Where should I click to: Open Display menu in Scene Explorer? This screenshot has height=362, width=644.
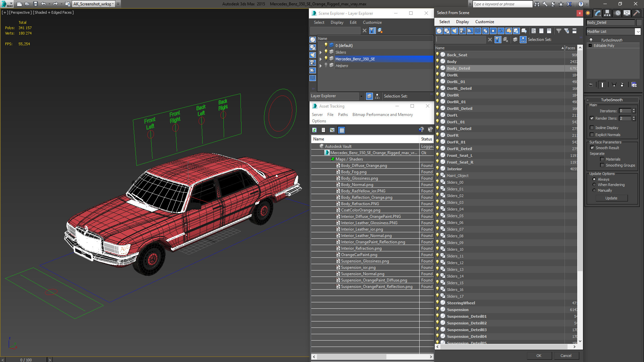tap(337, 22)
